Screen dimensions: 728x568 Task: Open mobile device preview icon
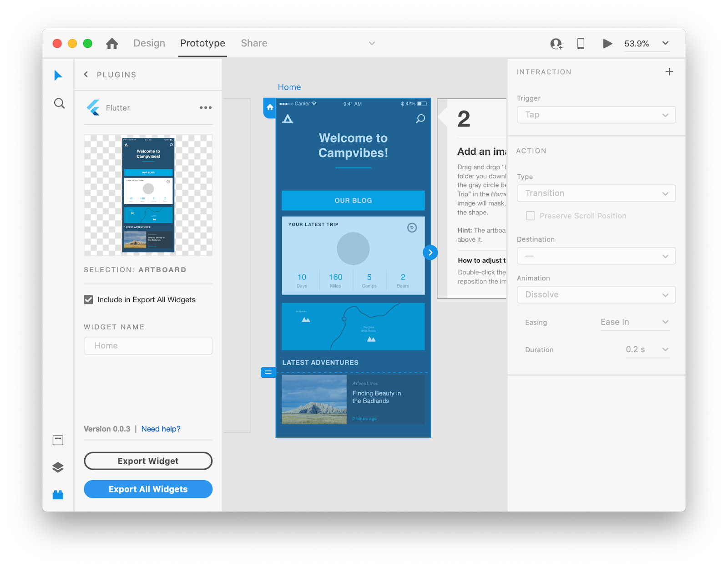[581, 43]
